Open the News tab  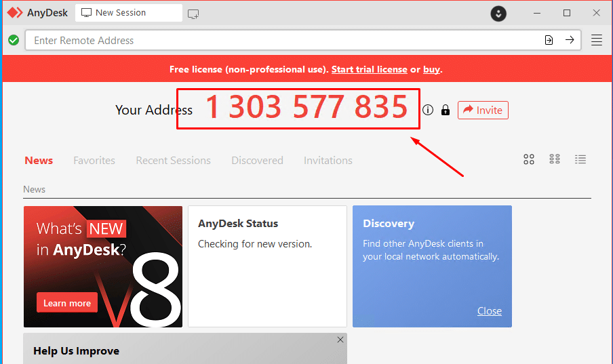click(39, 160)
